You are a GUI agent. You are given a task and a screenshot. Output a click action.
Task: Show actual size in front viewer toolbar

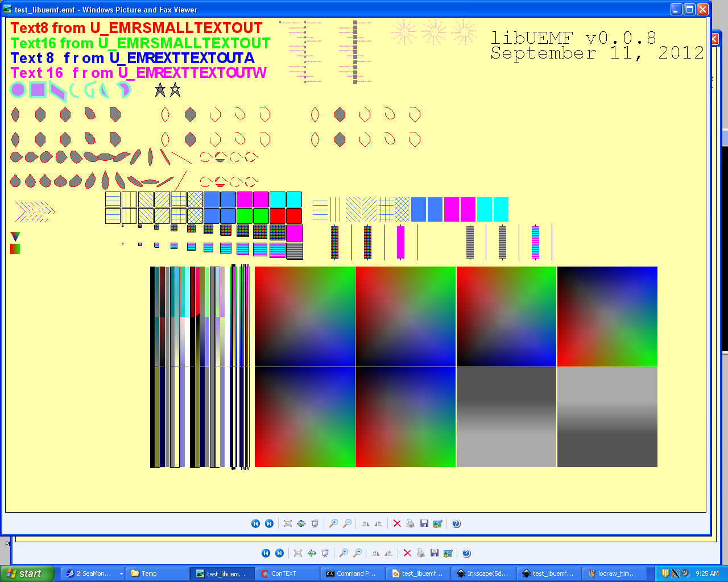tap(301, 523)
